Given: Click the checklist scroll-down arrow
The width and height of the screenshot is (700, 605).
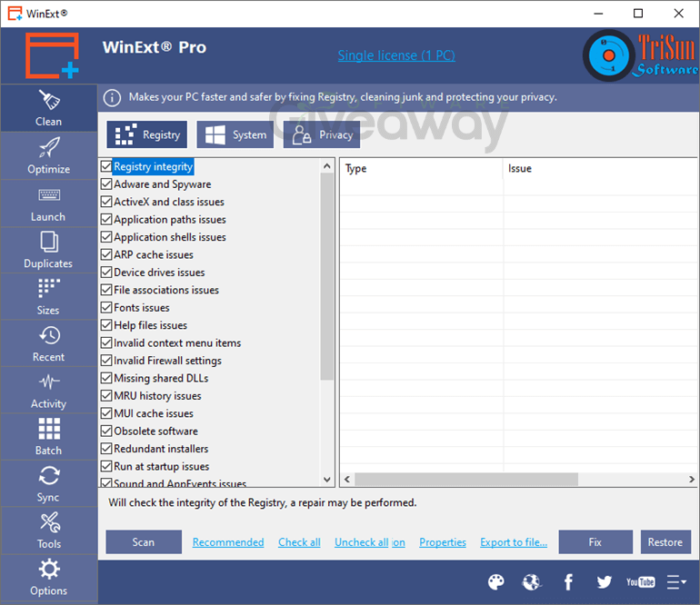Looking at the screenshot, I should (326, 480).
